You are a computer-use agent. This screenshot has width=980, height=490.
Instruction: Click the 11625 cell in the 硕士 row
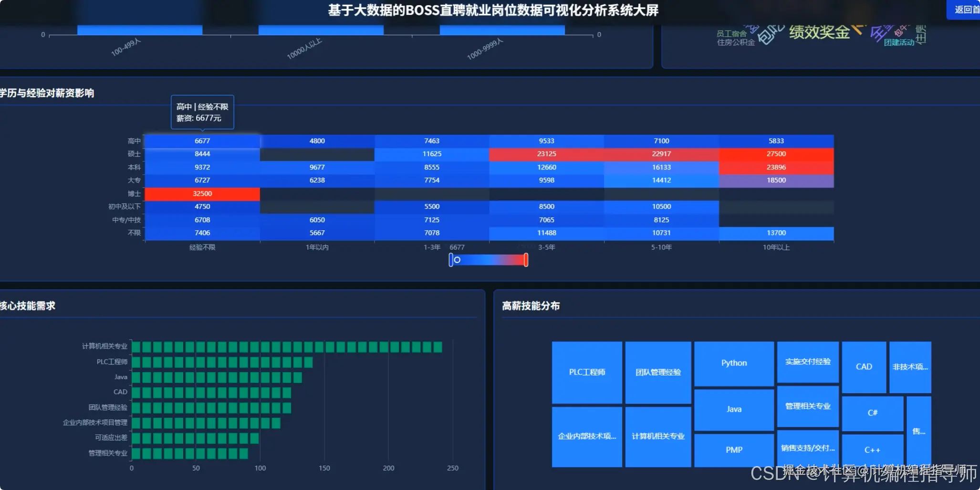point(432,154)
